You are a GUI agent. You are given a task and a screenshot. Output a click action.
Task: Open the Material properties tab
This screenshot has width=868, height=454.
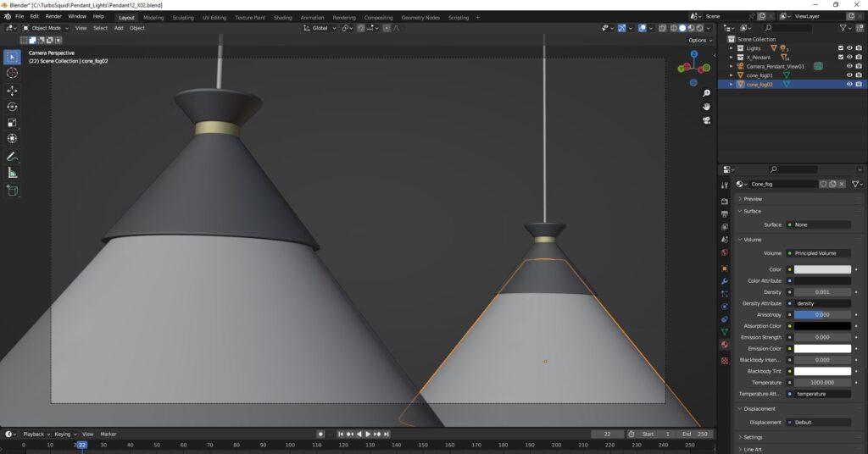click(724, 345)
